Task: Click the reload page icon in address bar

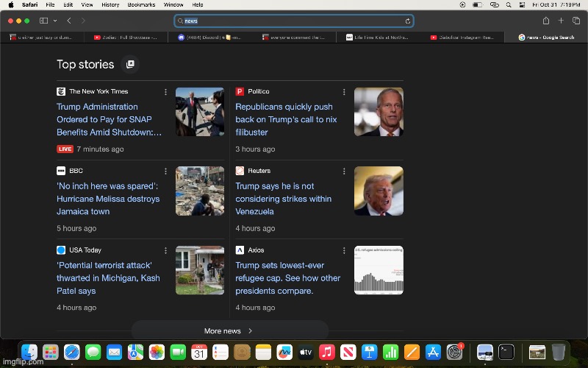Action: [x=407, y=21]
